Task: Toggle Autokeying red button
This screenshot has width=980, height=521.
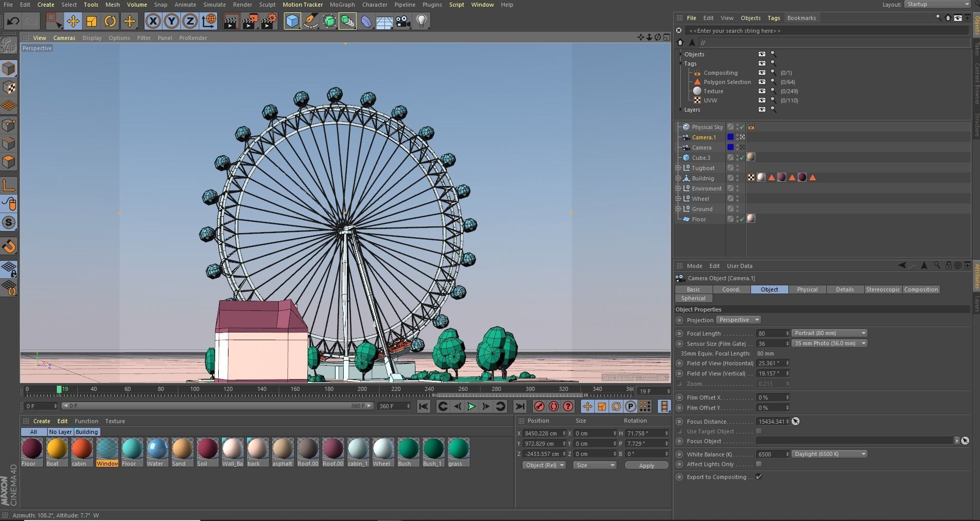Action: pyautogui.click(x=554, y=406)
